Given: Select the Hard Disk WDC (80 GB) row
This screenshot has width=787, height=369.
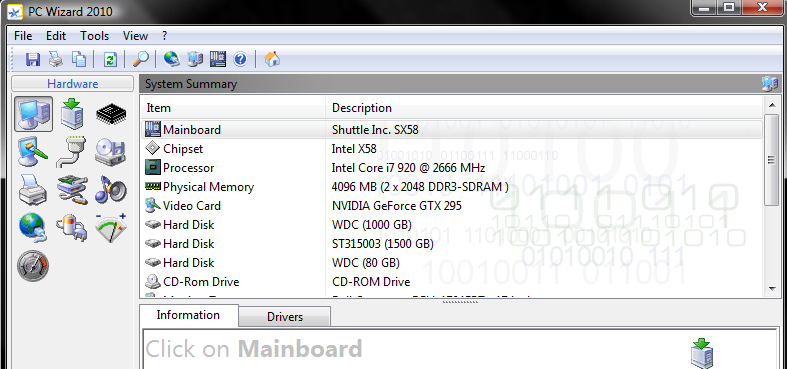Looking at the screenshot, I should (x=452, y=263).
